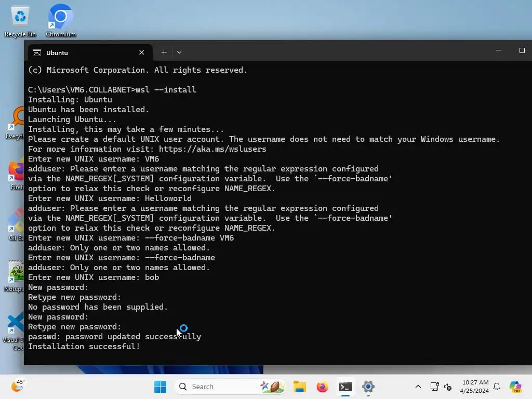Open the Everything desktop shortcut
Viewport: 532px width, 399px height.
15,123
